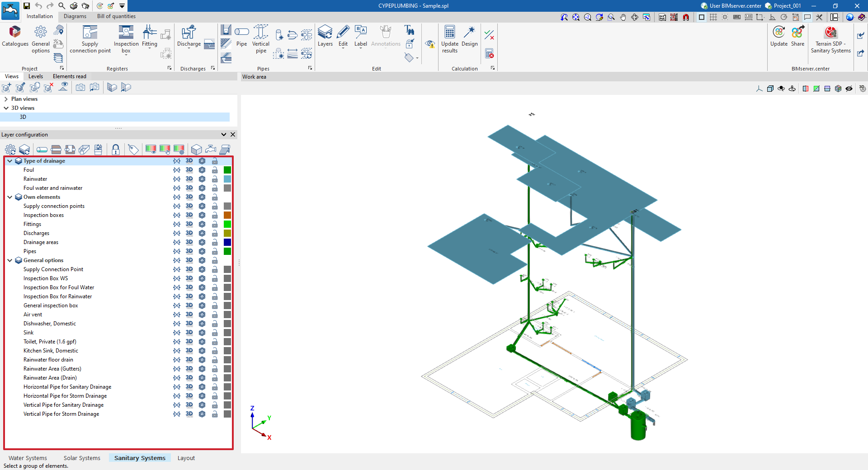This screenshot has height=470, width=868.
Task: Switch to the Water Systems tab
Action: click(28, 458)
